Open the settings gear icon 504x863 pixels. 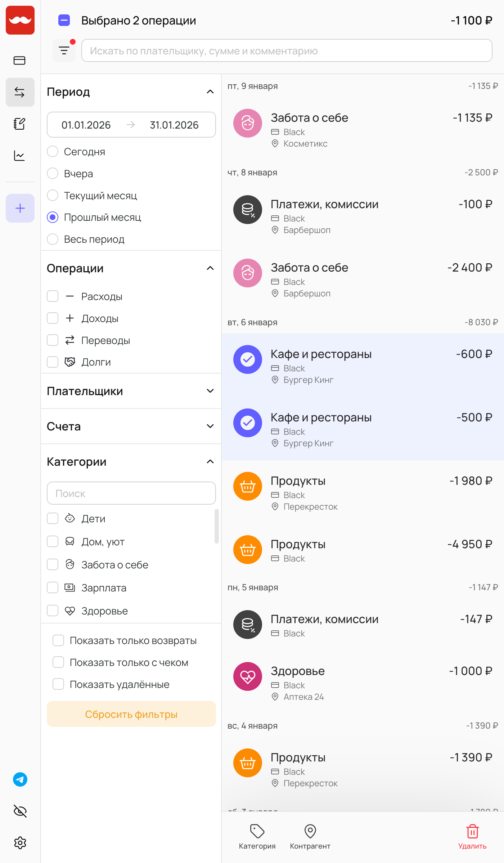20,843
